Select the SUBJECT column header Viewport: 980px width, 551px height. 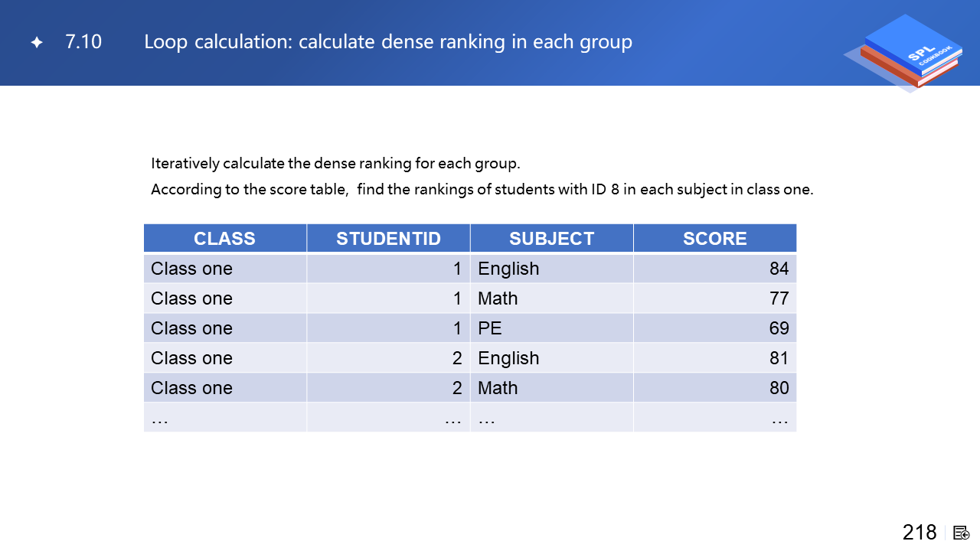tap(551, 239)
